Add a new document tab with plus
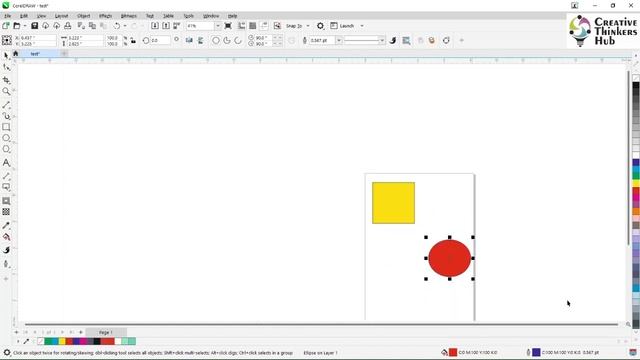This screenshot has width=640, height=360. (64, 53)
